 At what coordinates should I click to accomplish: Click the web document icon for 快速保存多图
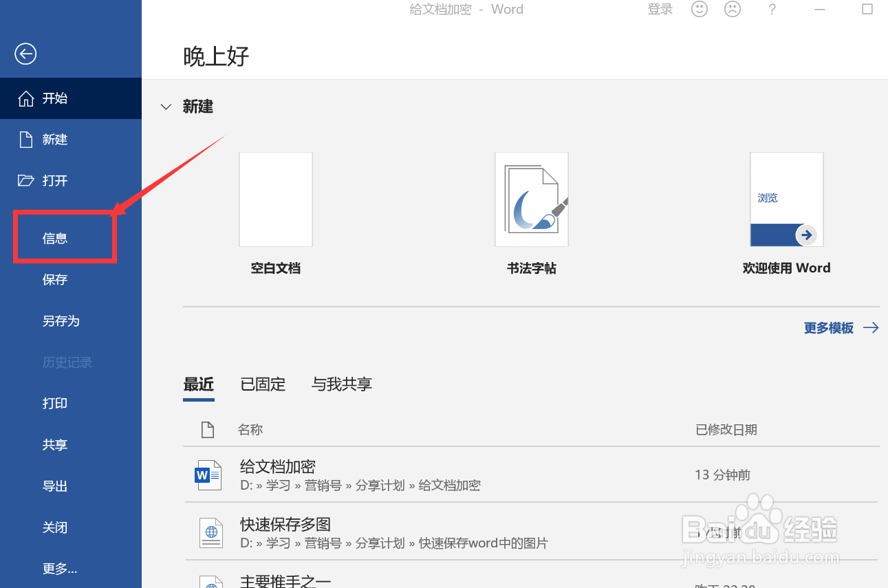click(211, 532)
